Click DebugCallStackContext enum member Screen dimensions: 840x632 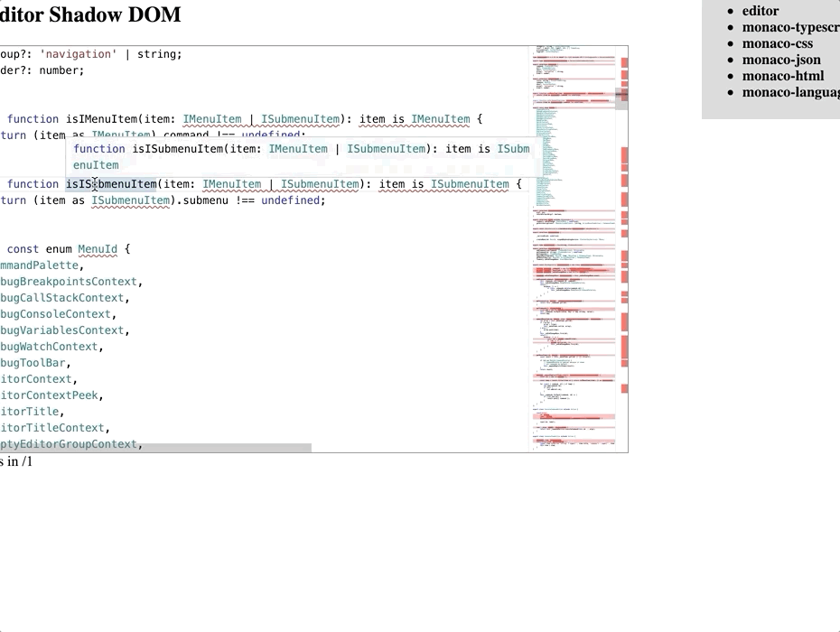[62, 298]
